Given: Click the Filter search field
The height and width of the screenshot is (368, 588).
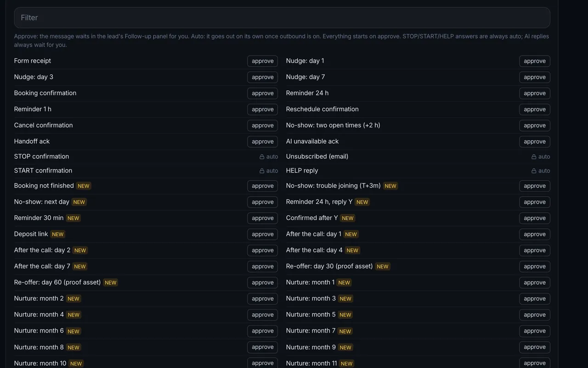Looking at the screenshot, I should click(282, 17).
